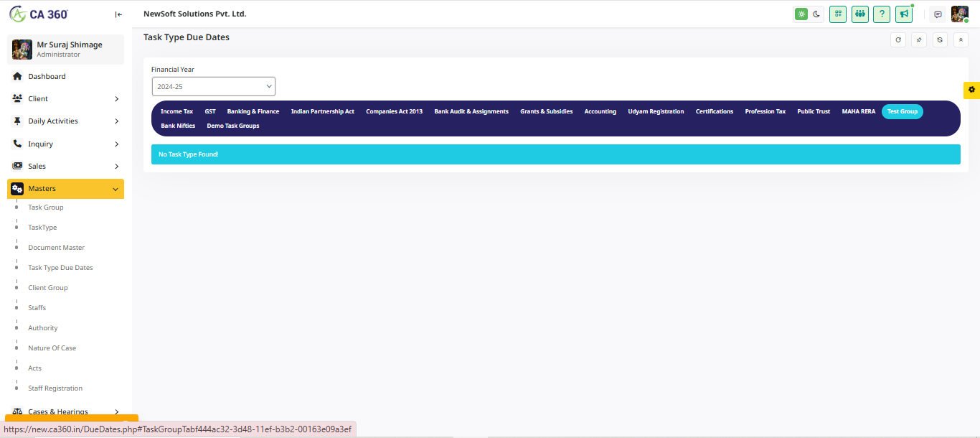Expand the Inquiry menu chevron
The image size is (980, 438).
116,144
